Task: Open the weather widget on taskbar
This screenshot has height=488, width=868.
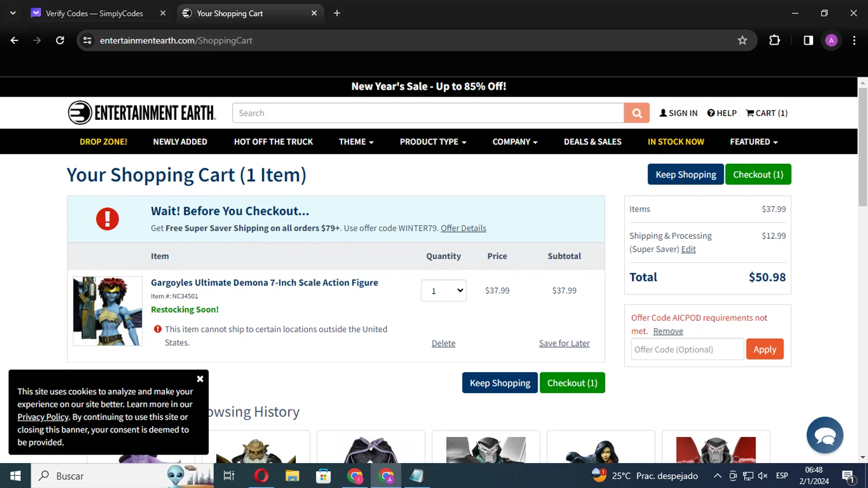Action: [645, 476]
